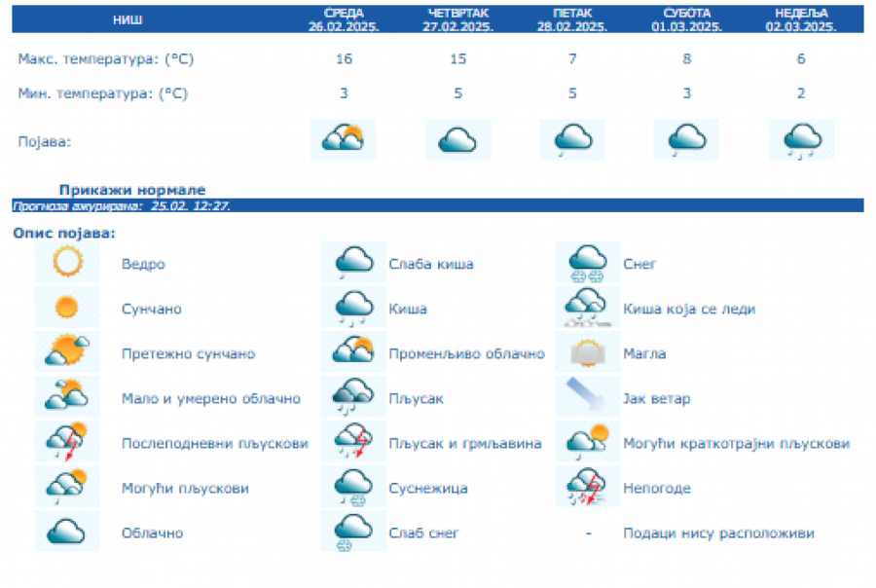
Task: Click Wednesday 26.02 forecast weather icon
Action: click(x=343, y=139)
